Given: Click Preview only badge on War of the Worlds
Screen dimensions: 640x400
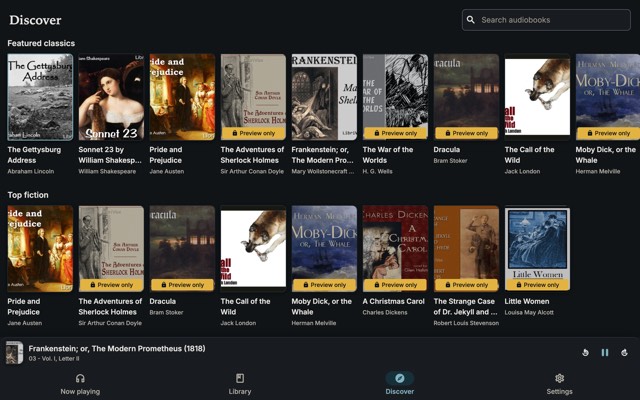Looking at the screenshot, I should click(x=395, y=133).
